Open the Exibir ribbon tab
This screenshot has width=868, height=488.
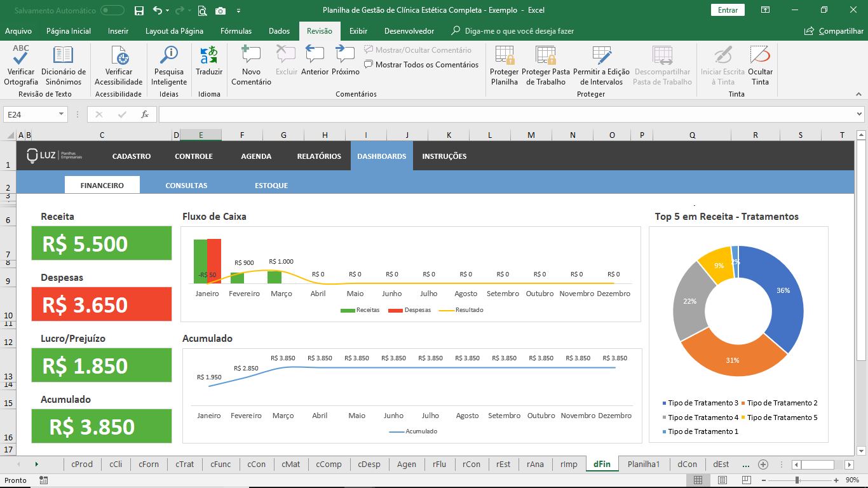(358, 31)
